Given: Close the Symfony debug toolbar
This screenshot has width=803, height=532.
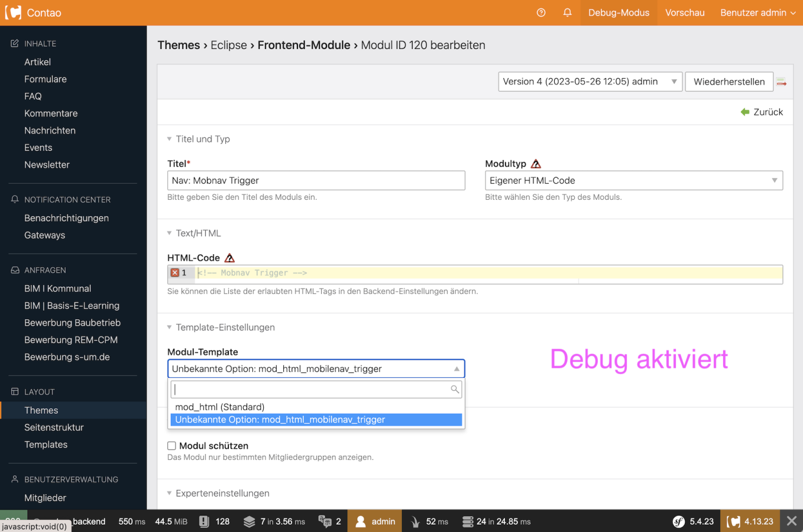Looking at the screenshot, I should pos(791,521).
